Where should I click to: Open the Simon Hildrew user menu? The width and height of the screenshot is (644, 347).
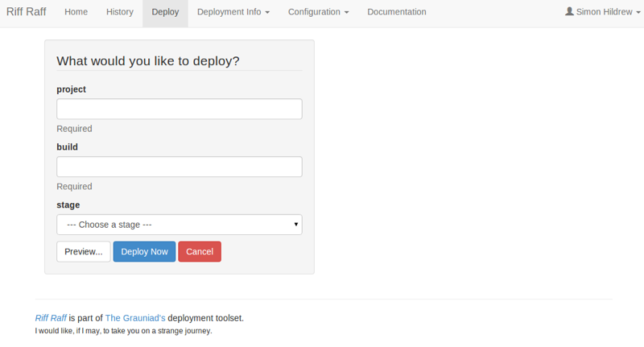click(x=604, y=12)
